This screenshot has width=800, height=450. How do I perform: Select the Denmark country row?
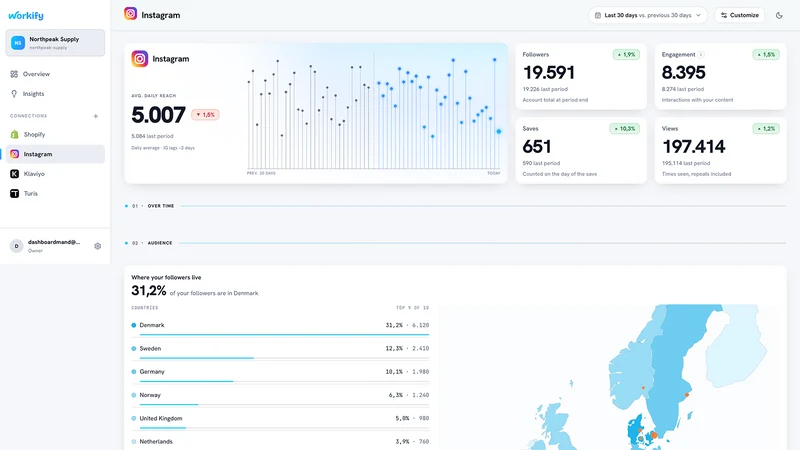[x=280, y=329]
